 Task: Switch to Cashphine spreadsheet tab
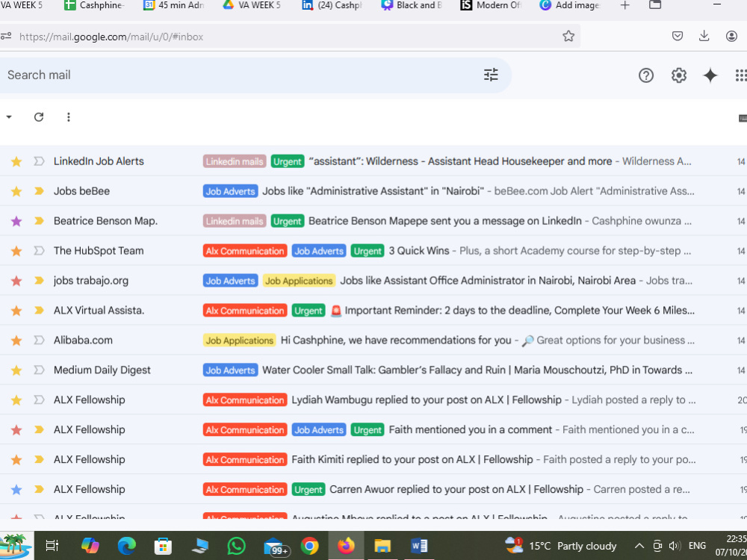coord(94,6)
